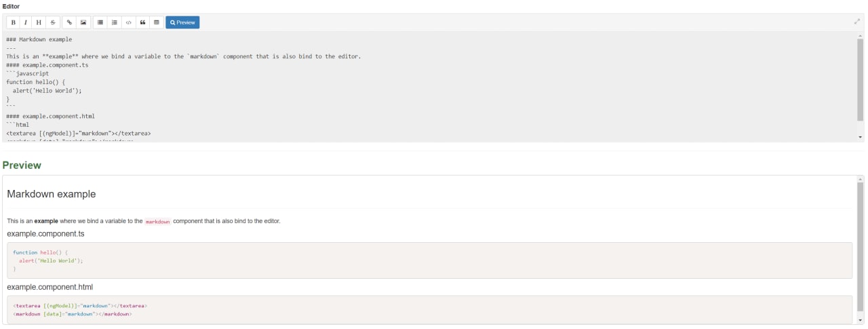This screenshot has width=868, height=329.
Task: Insert a code block with the code icon
Action: click(129, 22)
